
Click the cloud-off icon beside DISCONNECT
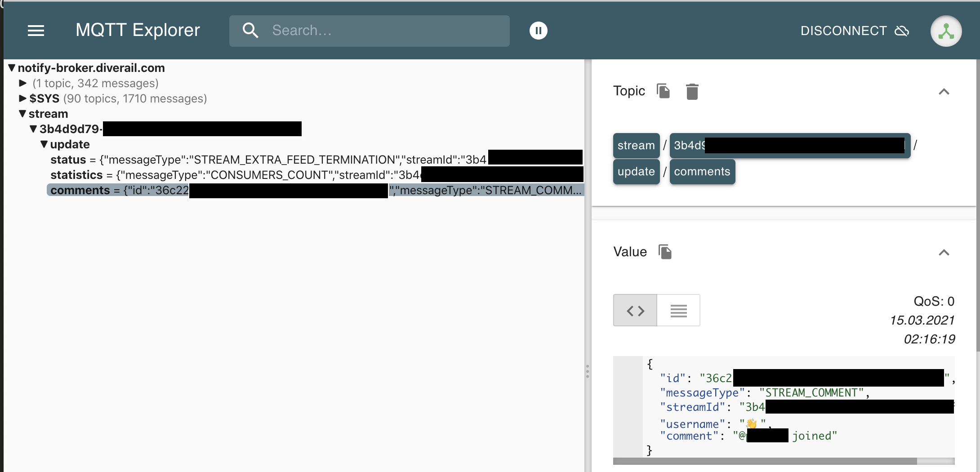pos(902,31)
